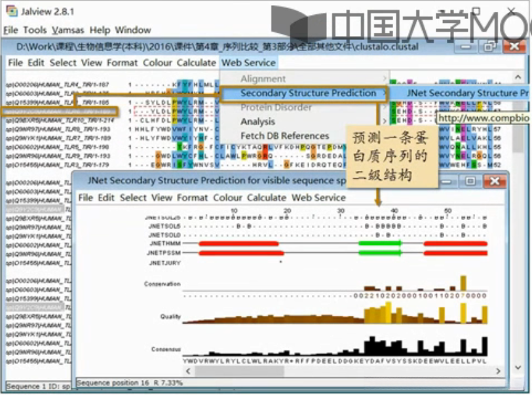The height and width of the screenshot is (395, 532).
Task: Open the main Help menu
Action: 100,30
